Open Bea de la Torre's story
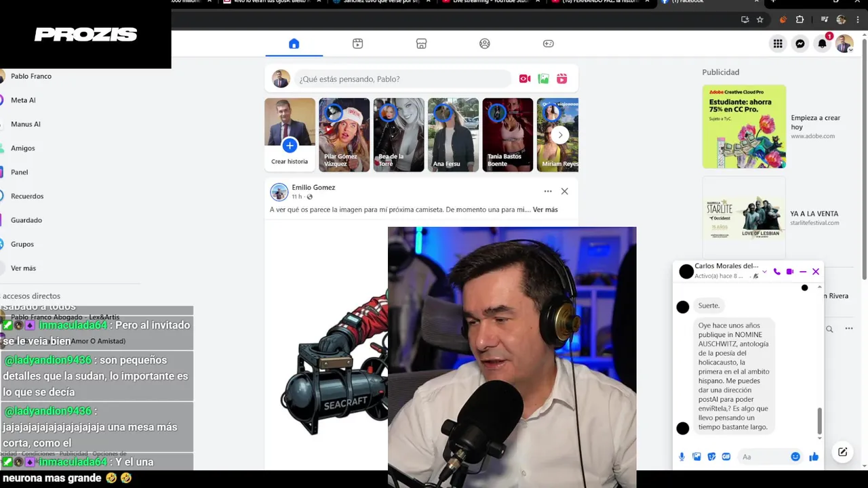 pos(399,135)
